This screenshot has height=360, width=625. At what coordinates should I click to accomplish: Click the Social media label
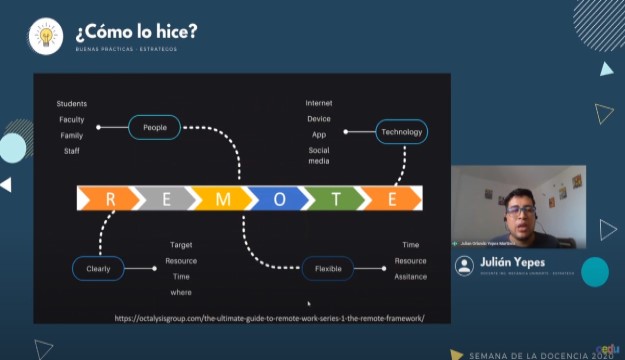click(x=319, y=155)
